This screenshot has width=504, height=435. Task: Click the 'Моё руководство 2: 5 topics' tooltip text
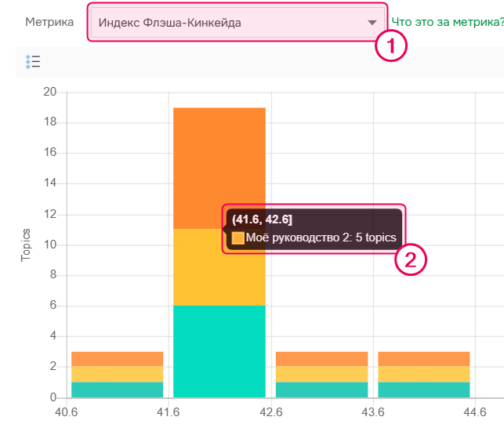[x=321, y=237]
